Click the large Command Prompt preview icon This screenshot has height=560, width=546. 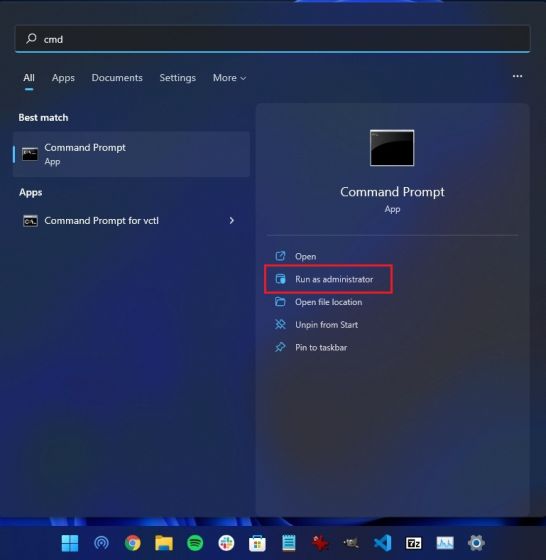[x=392, y=148]
